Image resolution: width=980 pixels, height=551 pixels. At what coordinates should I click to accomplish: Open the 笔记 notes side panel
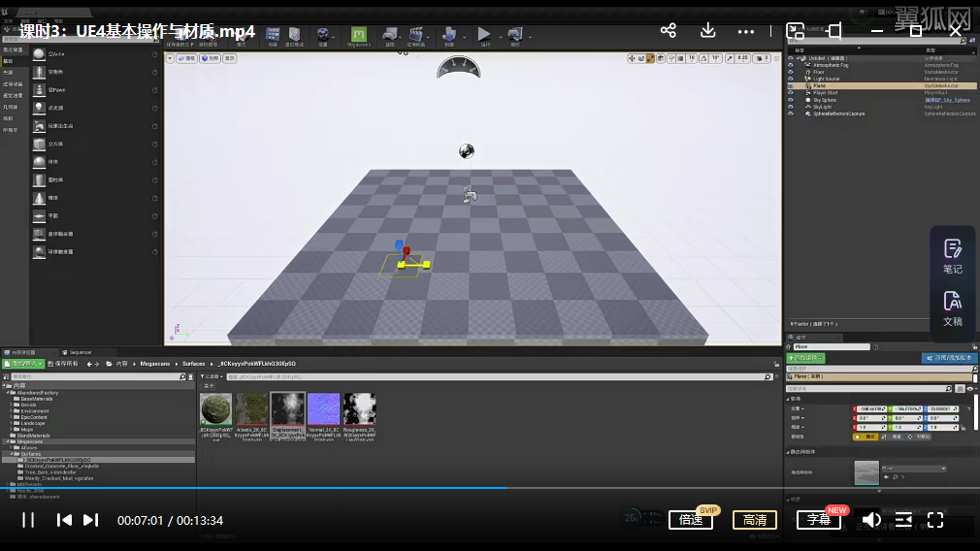click(x=953, y=256)
